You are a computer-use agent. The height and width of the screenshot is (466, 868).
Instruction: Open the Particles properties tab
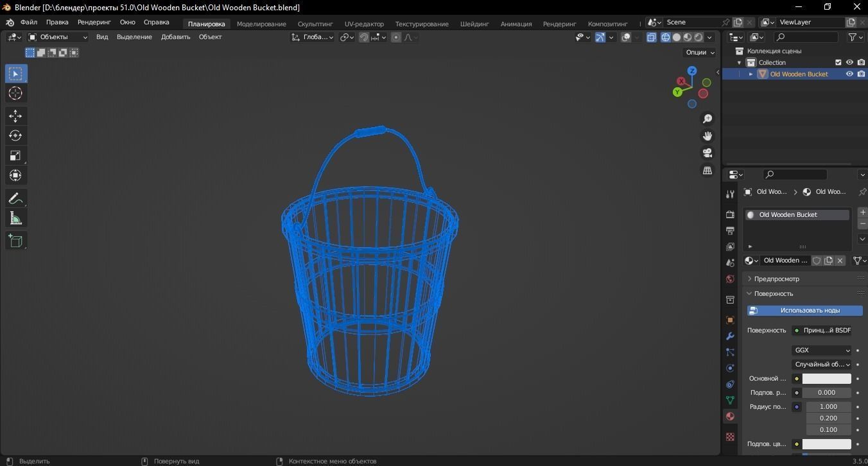pyautogui.click(x=730, y=352)
